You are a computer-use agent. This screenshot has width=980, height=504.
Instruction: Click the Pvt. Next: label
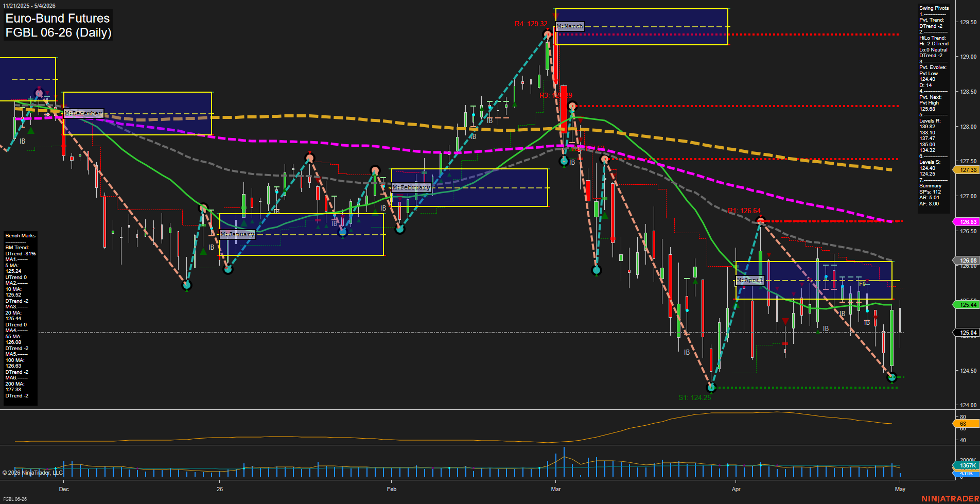(930, 97)
